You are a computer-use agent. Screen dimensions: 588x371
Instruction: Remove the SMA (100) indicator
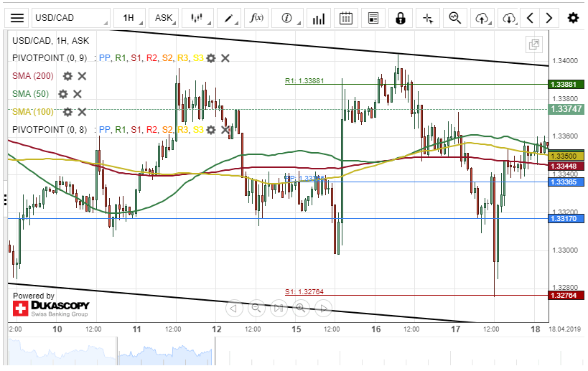pos(82,112)
